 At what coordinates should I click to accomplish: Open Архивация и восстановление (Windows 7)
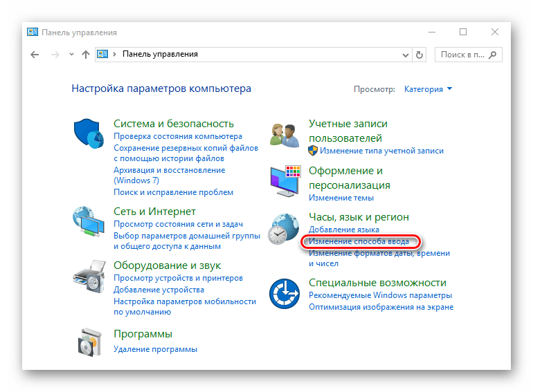(x=170, y=175)
